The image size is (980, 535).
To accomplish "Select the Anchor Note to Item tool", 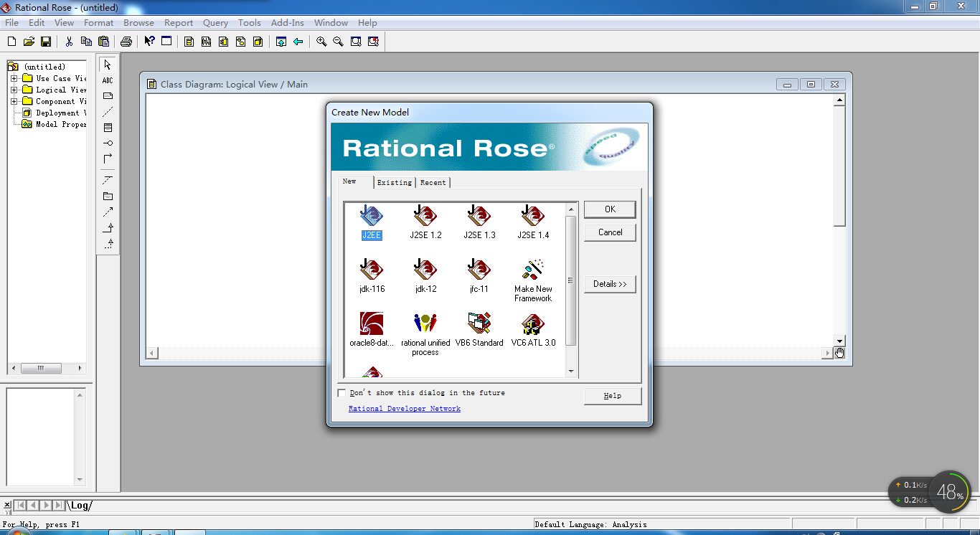I will click(x=108, y=112).
